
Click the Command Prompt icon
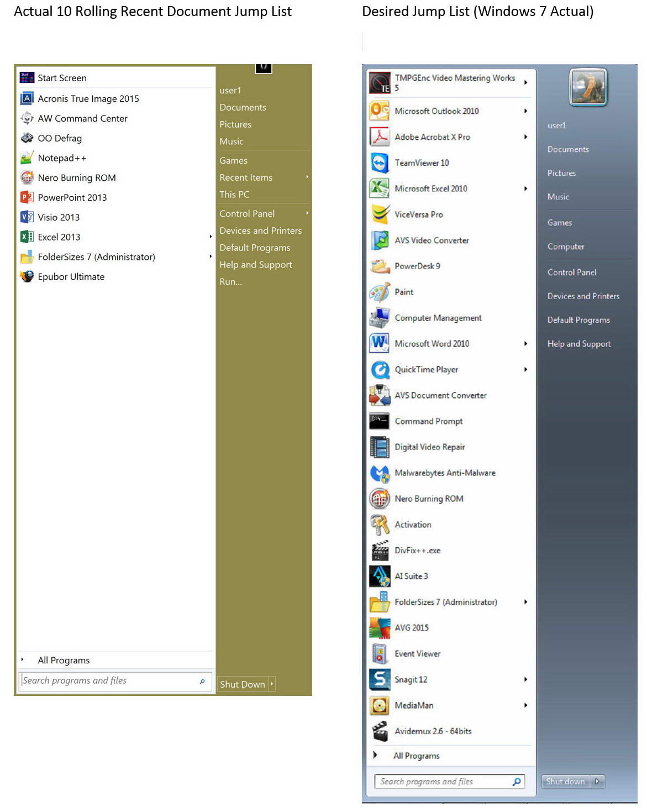click(380, 421)
